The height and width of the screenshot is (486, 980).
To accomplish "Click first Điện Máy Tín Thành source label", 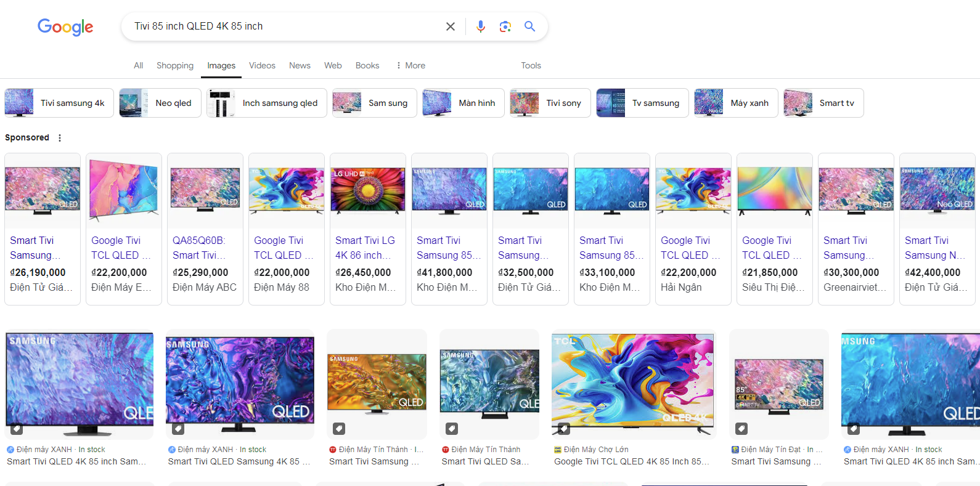I will pyautogui.click(x=377, y=450).
